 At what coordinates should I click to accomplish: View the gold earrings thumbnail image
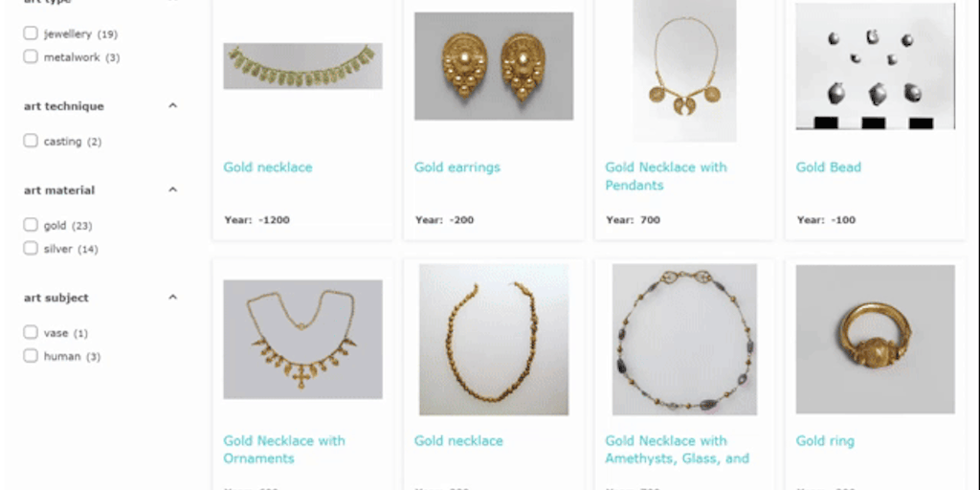[x=494, y=66]
